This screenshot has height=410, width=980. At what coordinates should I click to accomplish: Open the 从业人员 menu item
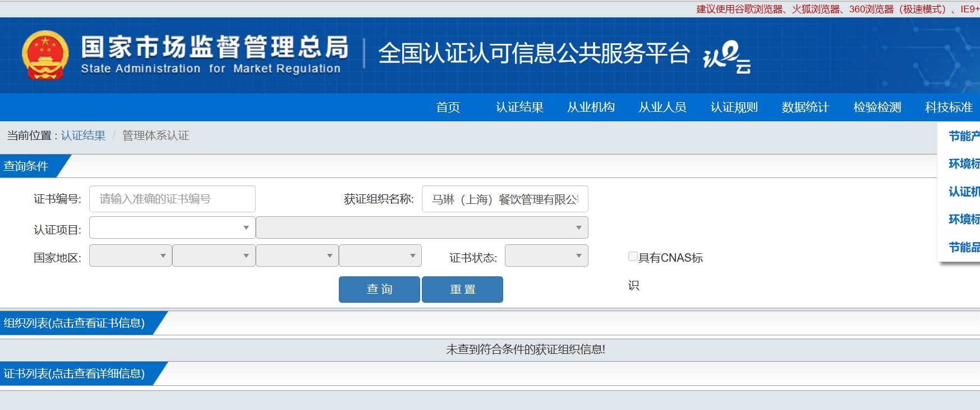662,107
